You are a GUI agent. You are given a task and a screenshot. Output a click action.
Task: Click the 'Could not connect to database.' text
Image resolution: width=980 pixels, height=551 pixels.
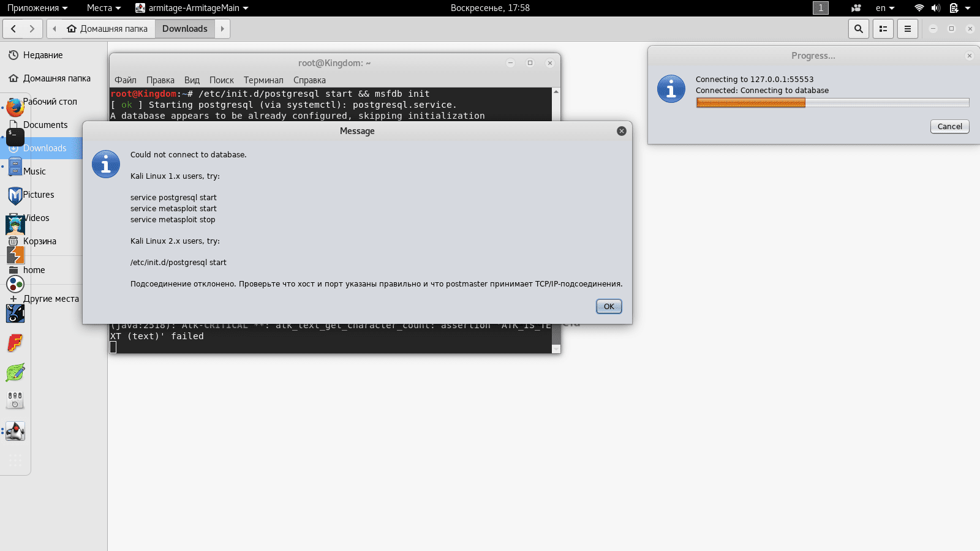[x=188, y=155]
